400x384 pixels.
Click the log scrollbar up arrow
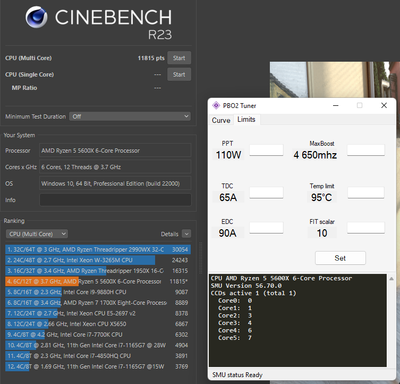point(391,278)
